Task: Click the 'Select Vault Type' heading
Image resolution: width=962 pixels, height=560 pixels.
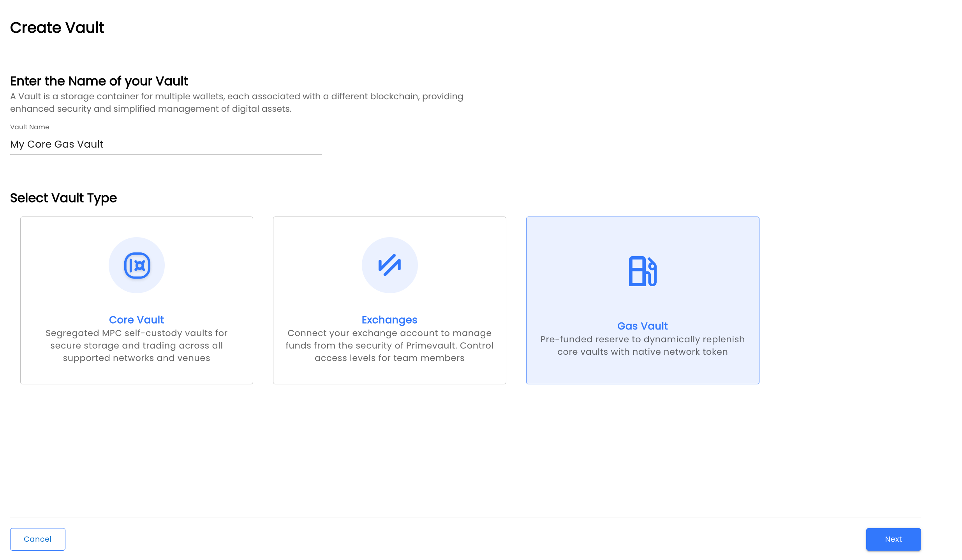Action: [x=63, y=198]
